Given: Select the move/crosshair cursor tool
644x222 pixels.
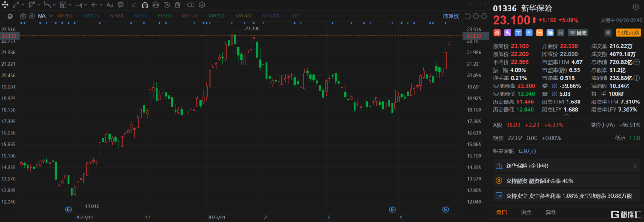Looking at the screenshot, I should [6, 5].
